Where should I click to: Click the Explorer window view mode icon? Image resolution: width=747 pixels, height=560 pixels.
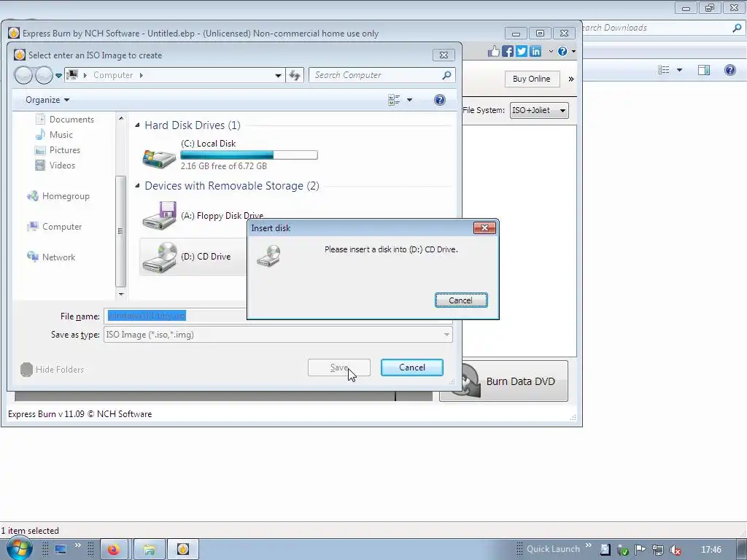664,70
